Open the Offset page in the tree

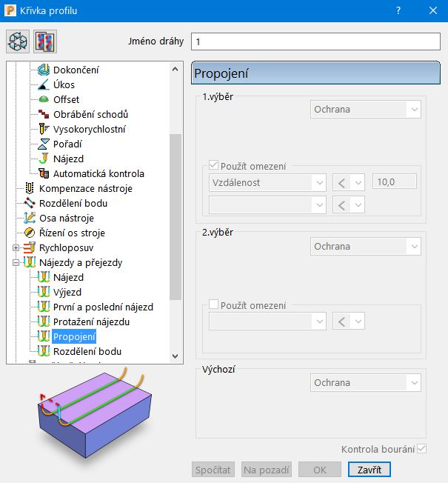(66, 99)
